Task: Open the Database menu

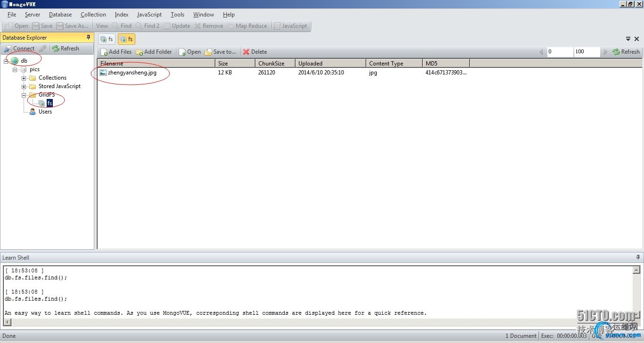Action: pos(60,15)
